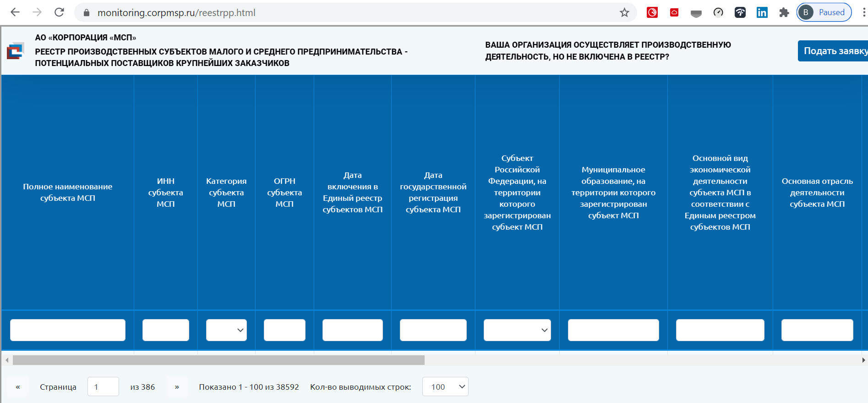The width and height of the screenshot is (868, 403).
Task: Bookmark this page with the star icon
Action: (624, 12)
